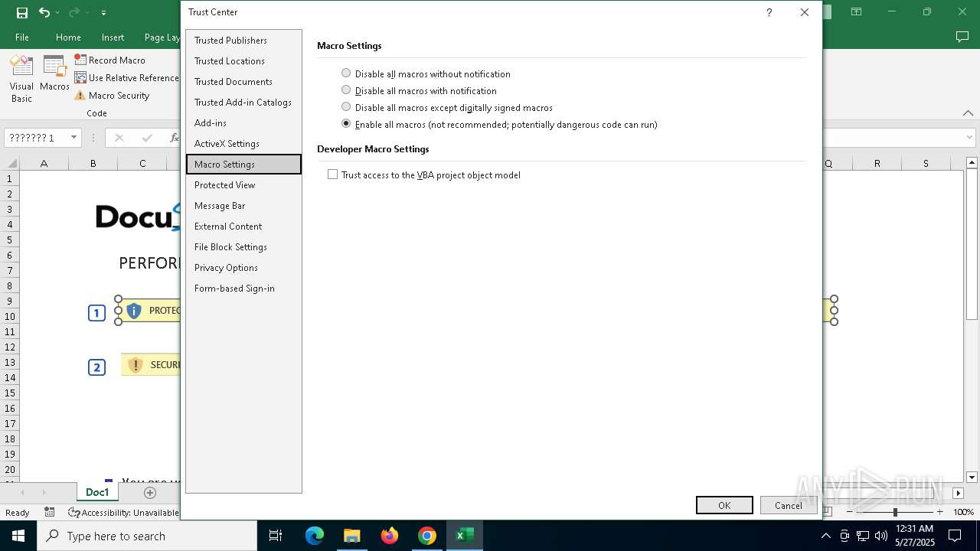Image resolution: width=980 pixels, height=551 pixels.
Task: Open Task View on the taskbar
Action: coord(276,536)
